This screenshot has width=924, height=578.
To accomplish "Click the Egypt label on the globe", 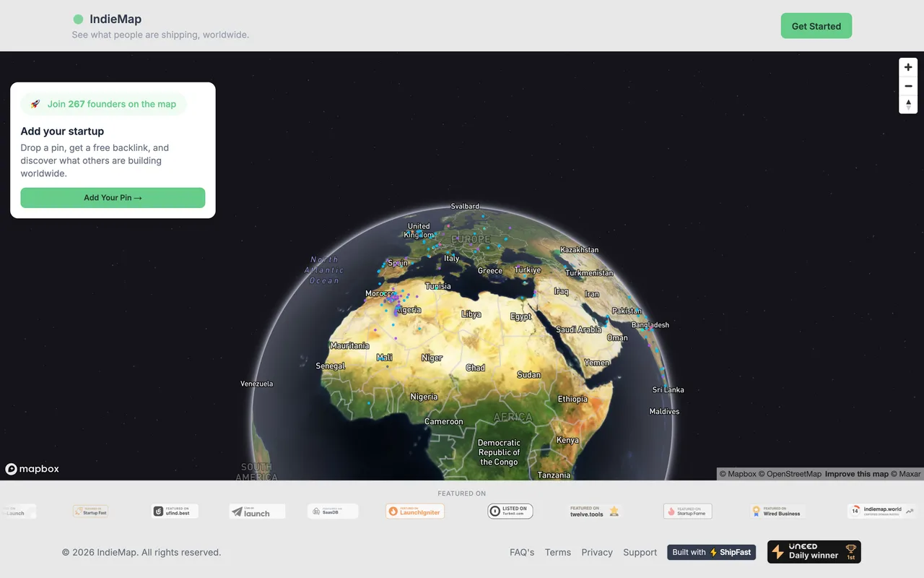I will pos(520,316).
